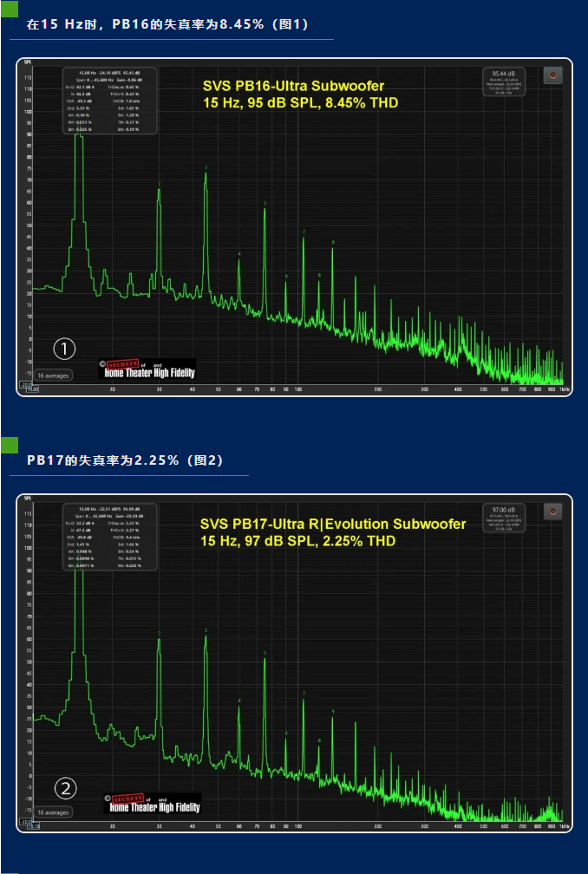Open the distortion data panel in PB16 graph
The height and width of the screenshot is (874, 588).
pyautogui.click(x=110, y=101)
